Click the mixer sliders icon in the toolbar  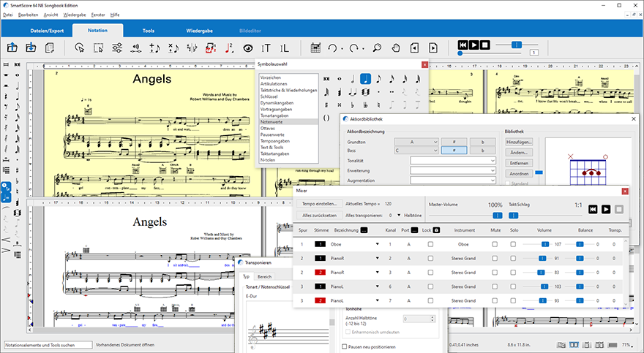[117, 48]
